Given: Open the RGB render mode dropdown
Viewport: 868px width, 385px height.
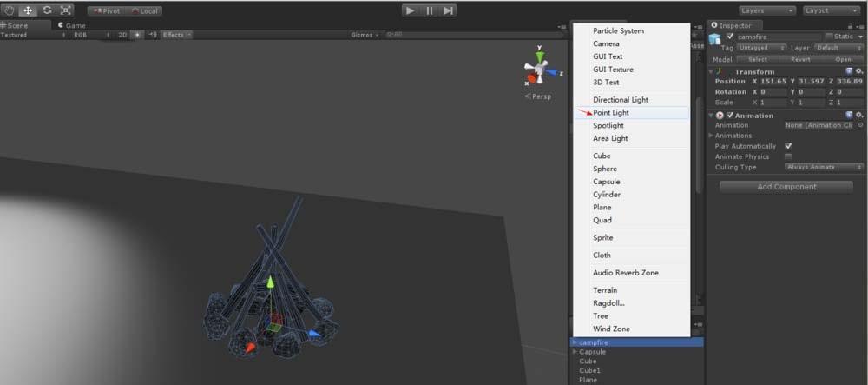Looking at the screenshot, I should point(91,35).
